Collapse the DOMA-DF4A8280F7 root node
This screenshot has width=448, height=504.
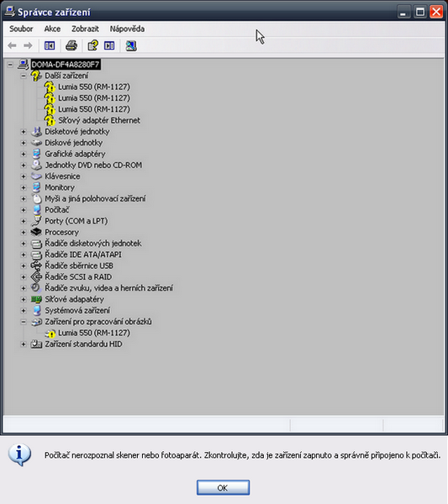10,65
